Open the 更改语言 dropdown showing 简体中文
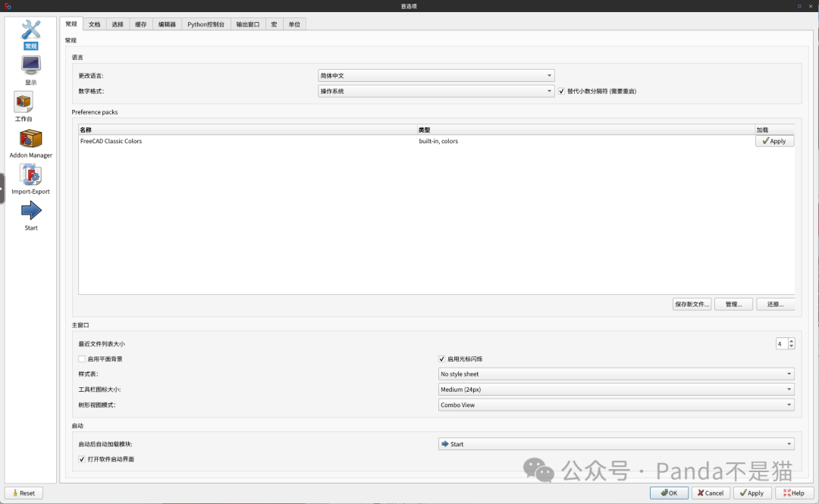This screenshot has height=504, width=819. click(436, 76)
